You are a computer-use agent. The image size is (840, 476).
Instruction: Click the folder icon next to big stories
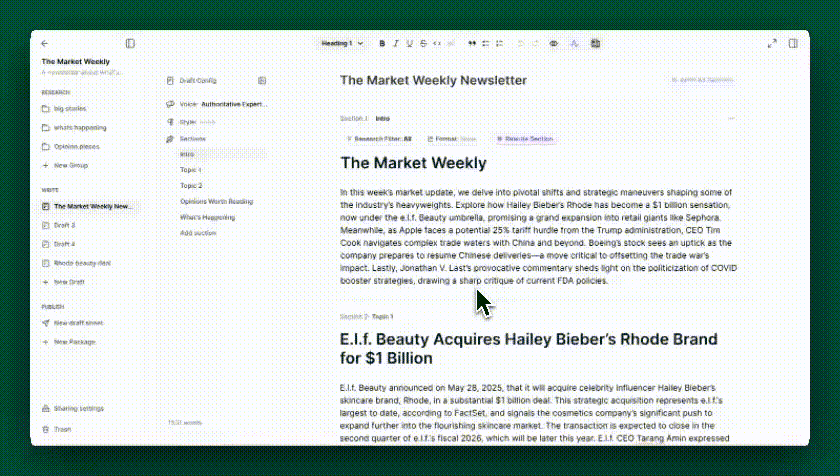tap(46, 109)
